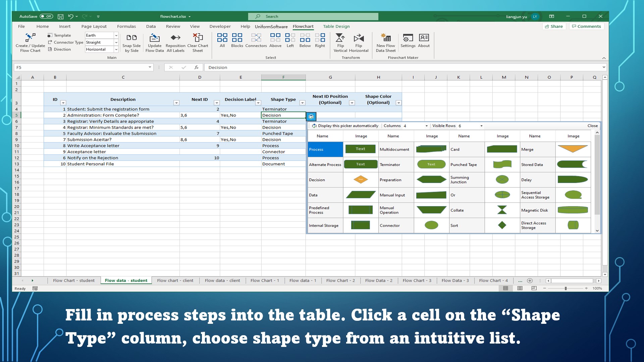Click Snap Side by Side icon
Image resolution: width=644 pixels, height=362 pixels.
(131, 42)
